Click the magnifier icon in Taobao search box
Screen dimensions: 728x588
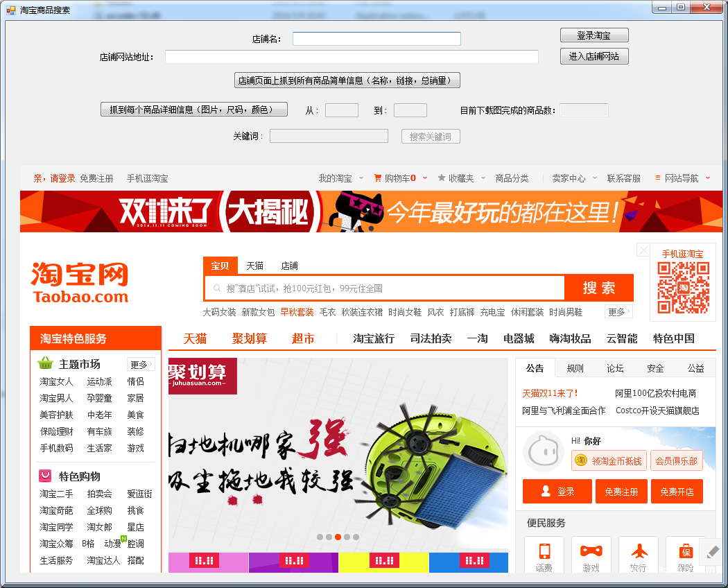pyautogui.click(x=217, y=288)
